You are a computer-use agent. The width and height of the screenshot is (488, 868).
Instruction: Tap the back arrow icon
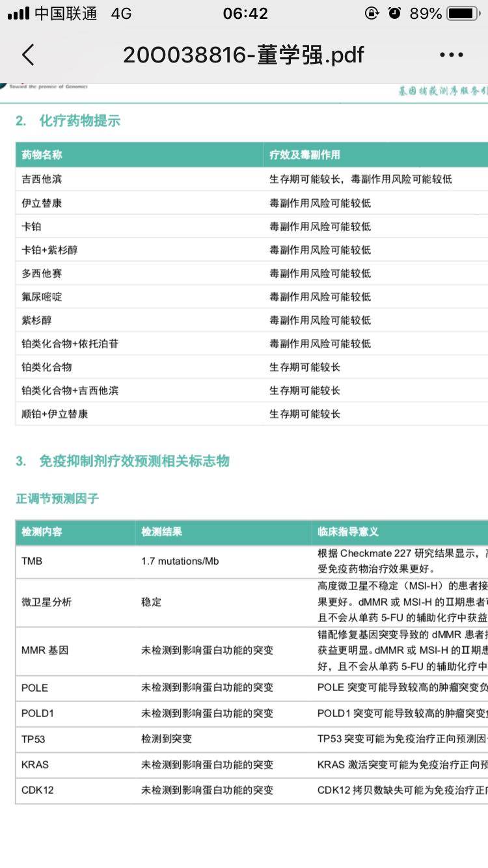tap(28, 55)
